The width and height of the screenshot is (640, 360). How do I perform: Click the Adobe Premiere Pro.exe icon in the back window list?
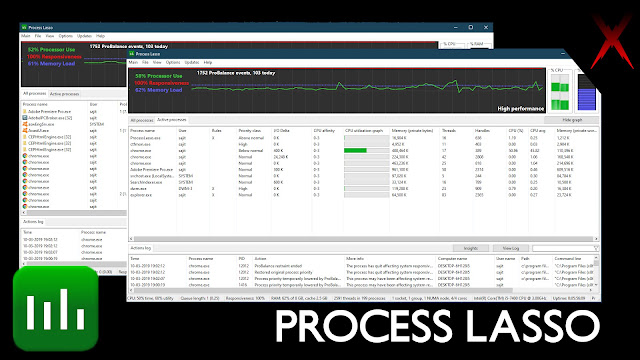pyautogui.click(x=25, y=111)
